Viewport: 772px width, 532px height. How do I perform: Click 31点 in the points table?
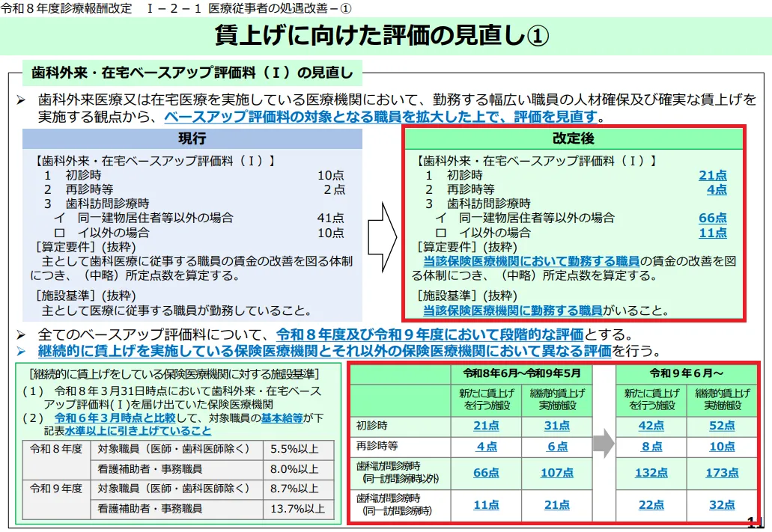pos(557,426)
